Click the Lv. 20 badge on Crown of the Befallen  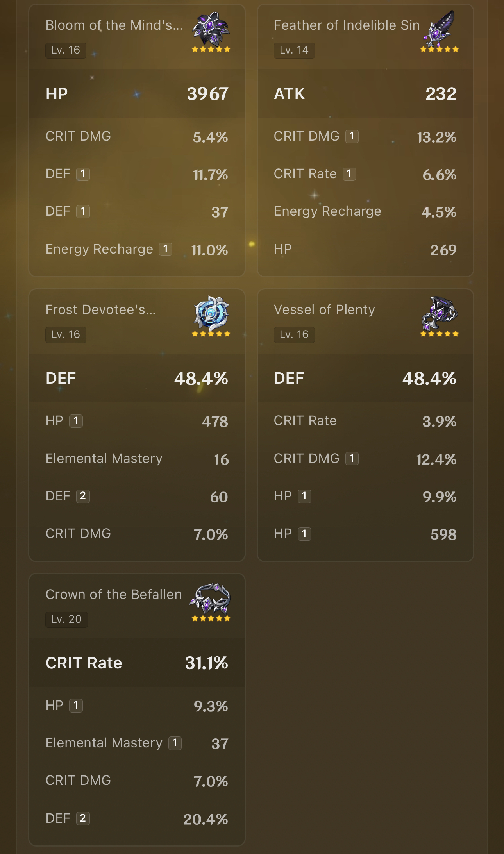click(66, 619)
